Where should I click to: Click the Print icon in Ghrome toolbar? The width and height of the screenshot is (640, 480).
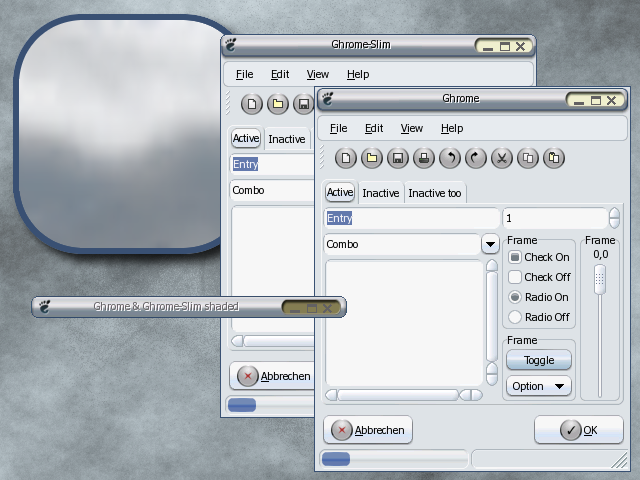click(x=424, y=158)
